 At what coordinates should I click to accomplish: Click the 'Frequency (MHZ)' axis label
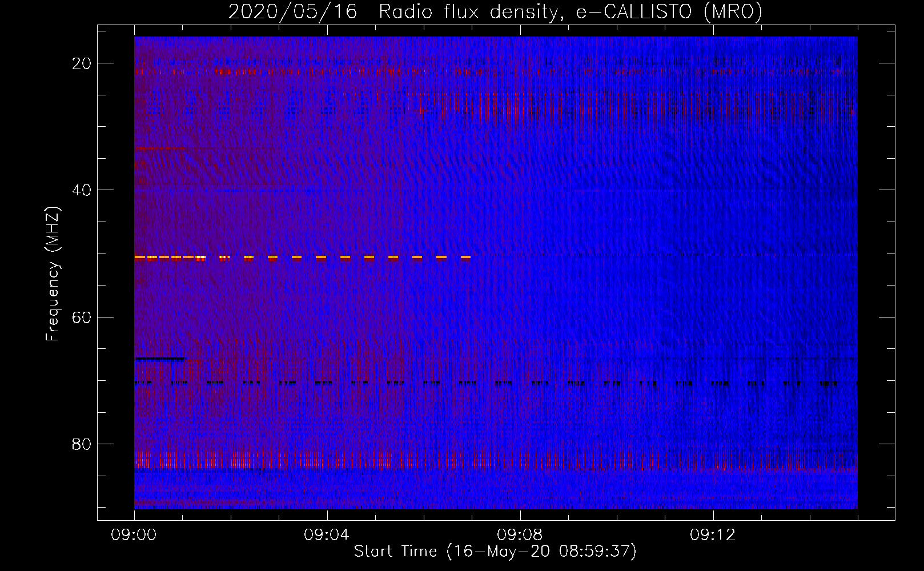pyautogui.click(x=53, y=274)
